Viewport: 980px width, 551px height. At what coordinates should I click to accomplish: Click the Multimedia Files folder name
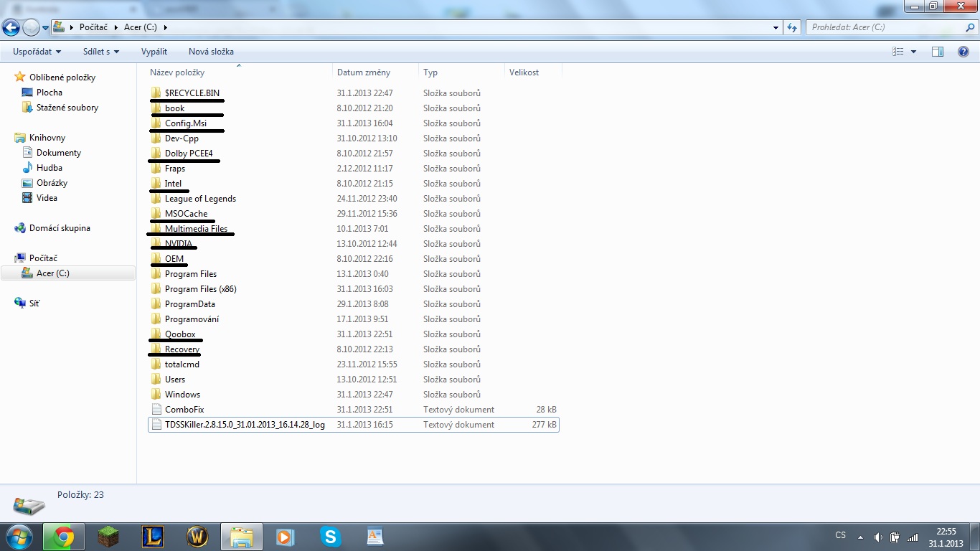(x=196, y=229)
